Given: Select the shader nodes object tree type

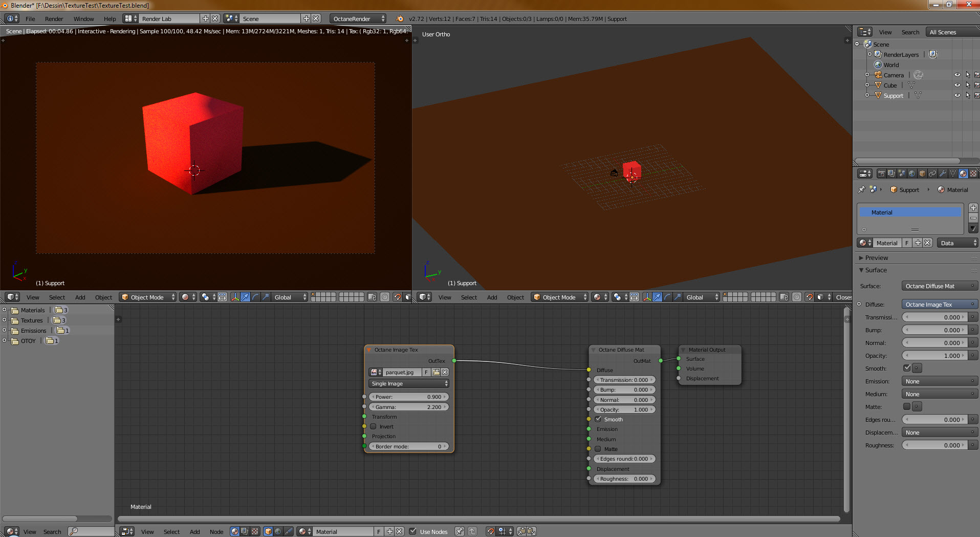Looking at the screenshot, I should pyautogui.click(x=268, y=531).
